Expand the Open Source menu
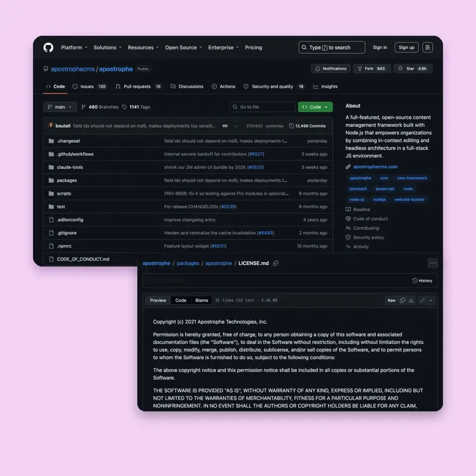This screenshot has width=476, height=476. pos(184,48)
